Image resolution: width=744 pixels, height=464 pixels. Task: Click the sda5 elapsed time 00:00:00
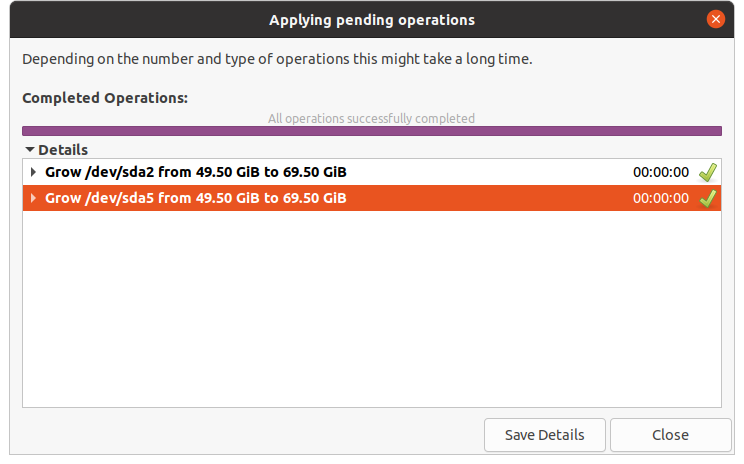(660, 198)
